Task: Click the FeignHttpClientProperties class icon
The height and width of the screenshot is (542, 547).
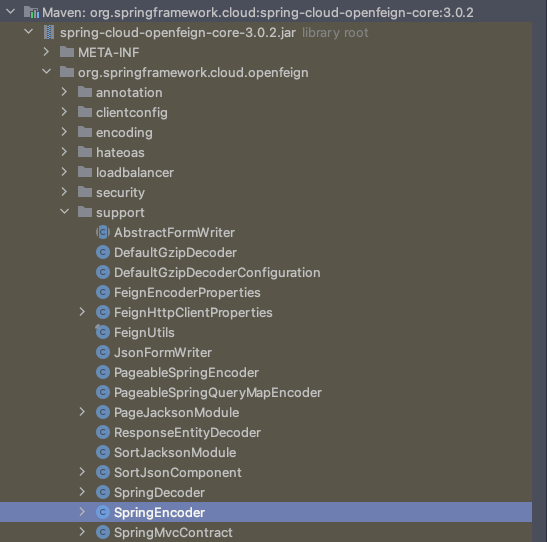Action: [103, 312]
